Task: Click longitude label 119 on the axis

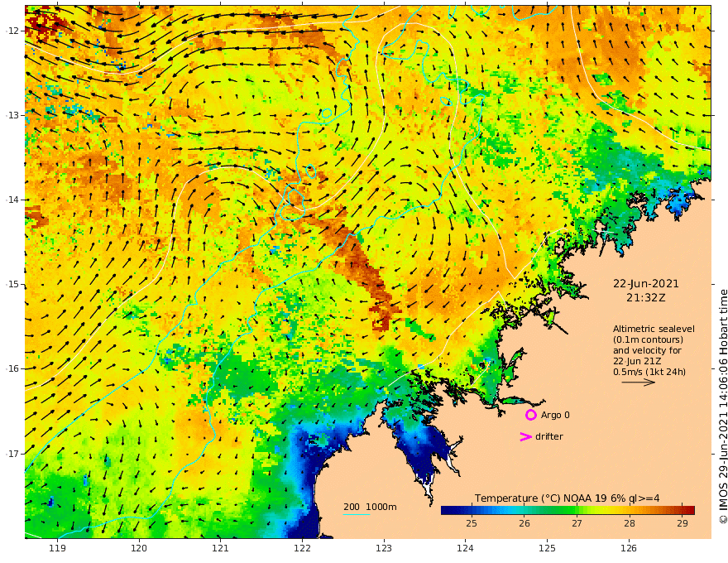Action: click(58, 548)
